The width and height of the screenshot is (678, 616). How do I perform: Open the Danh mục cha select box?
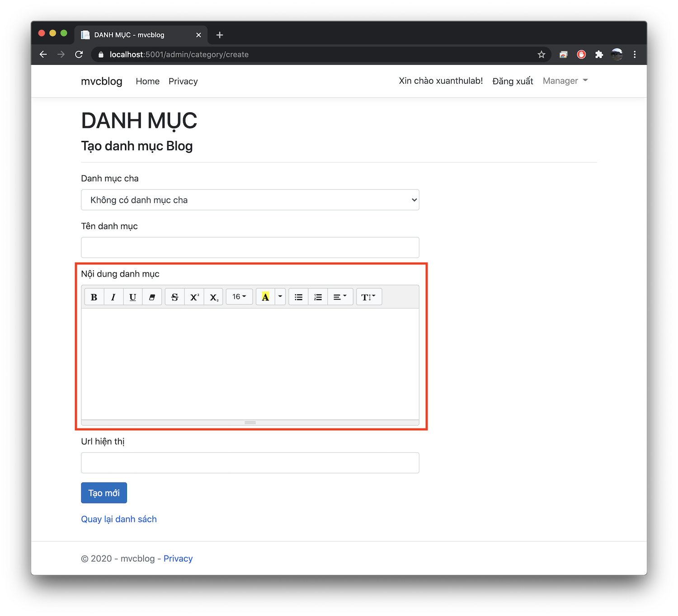(250, 200)
